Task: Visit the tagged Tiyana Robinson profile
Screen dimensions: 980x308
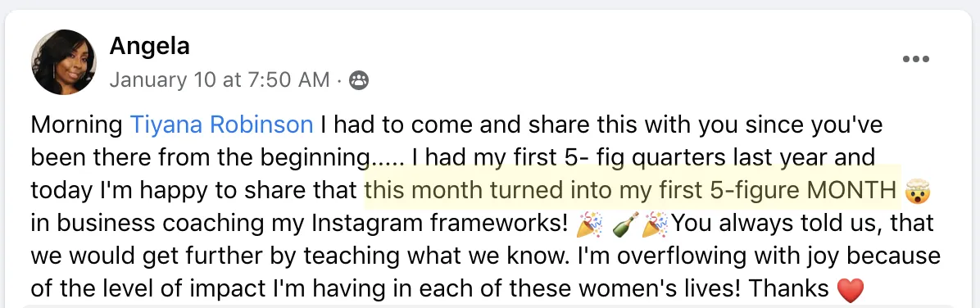Action: (221, 125)
